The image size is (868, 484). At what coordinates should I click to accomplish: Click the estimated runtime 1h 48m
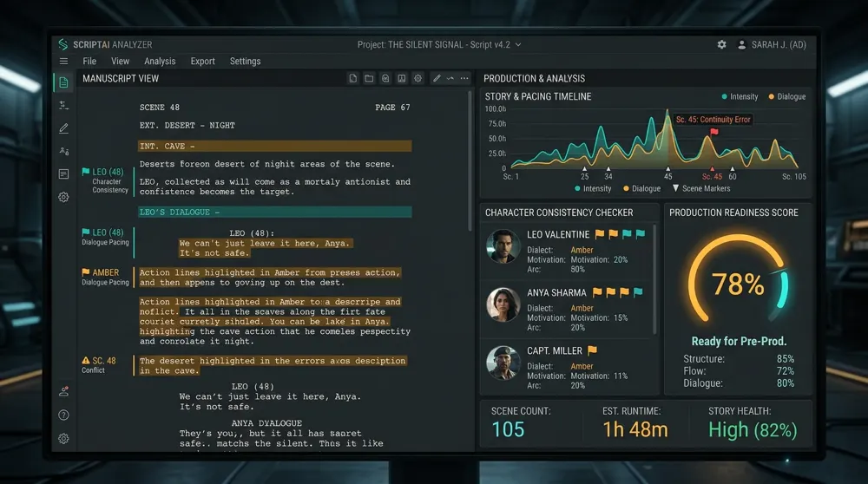pyautogui.click(x=635, y=430)
